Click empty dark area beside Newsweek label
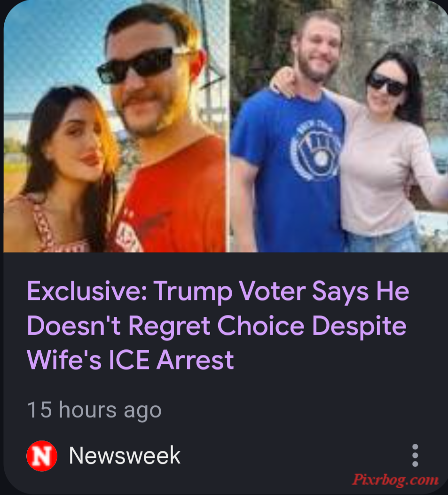Image resolution: width=448 pixels, height=495 pixels. [x=294, y=455]
